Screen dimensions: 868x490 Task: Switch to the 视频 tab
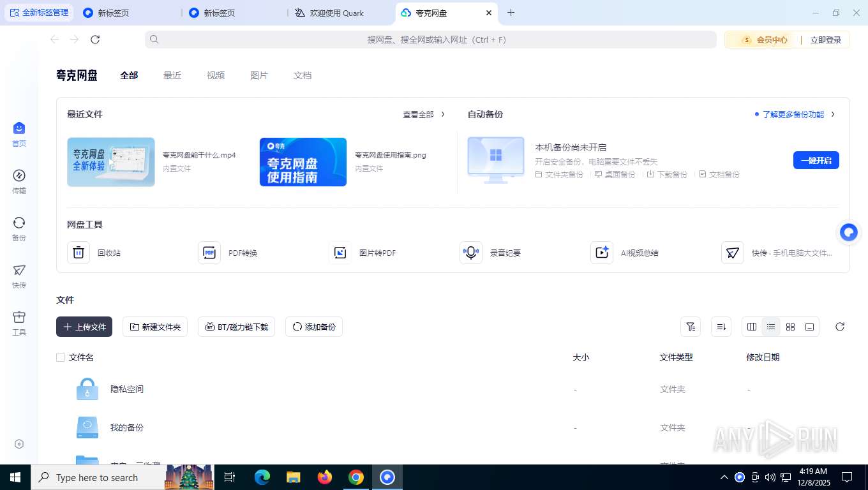pyautogui.click(x=216, y=75)
